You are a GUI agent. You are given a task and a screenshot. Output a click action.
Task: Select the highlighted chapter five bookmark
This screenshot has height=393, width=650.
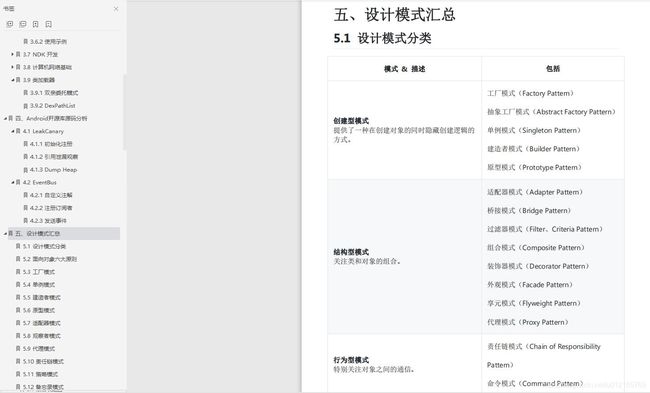click(62, 233)
